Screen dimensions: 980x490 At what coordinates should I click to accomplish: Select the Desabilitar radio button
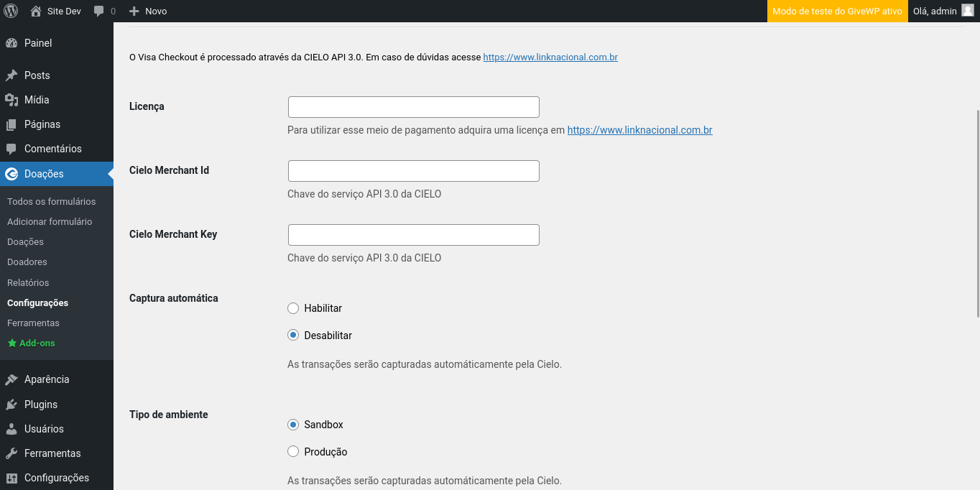(x=293, y=335)
